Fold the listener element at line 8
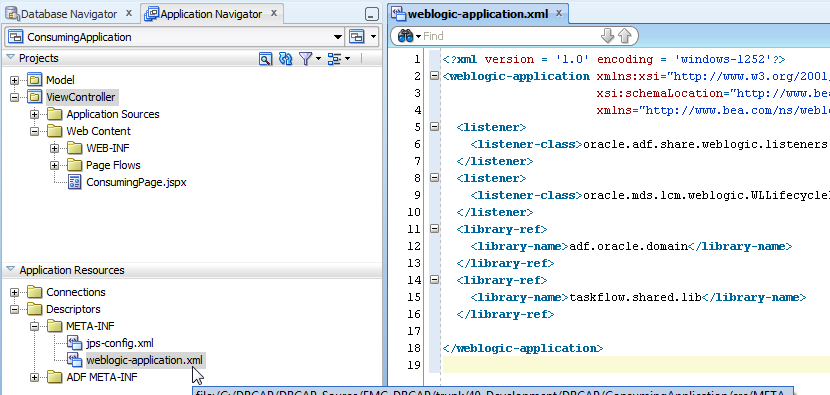This screenshot has width=830, height=395. [434, 178]
